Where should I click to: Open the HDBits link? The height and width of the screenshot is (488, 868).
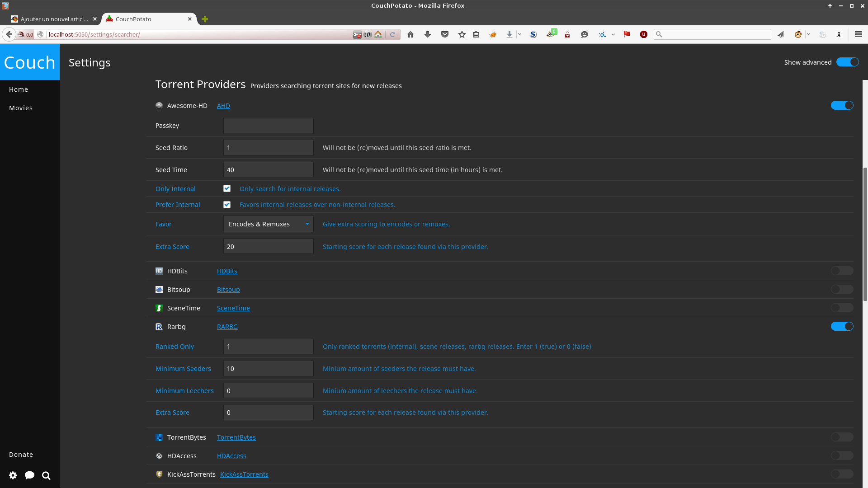click(227, 271)
